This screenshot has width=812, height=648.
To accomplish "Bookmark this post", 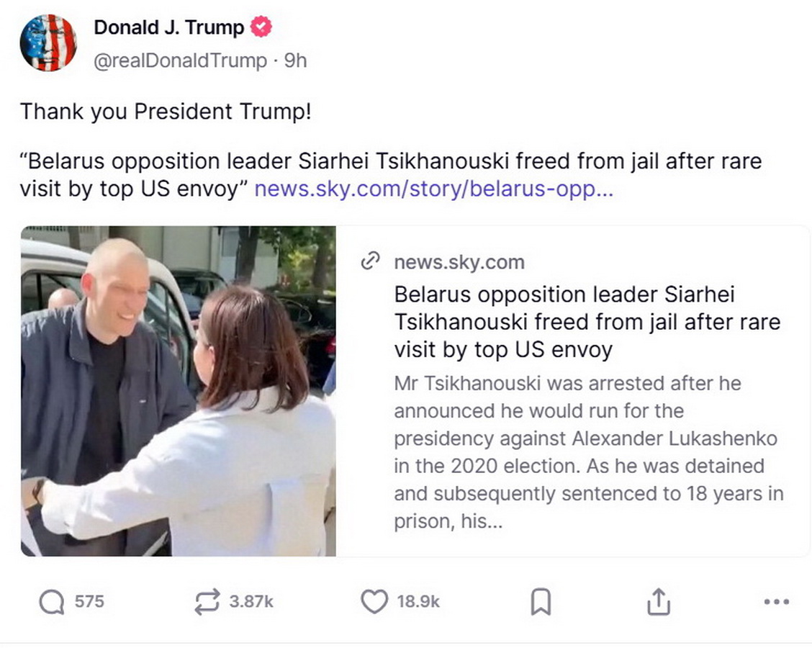I will [x=540, y=602].
